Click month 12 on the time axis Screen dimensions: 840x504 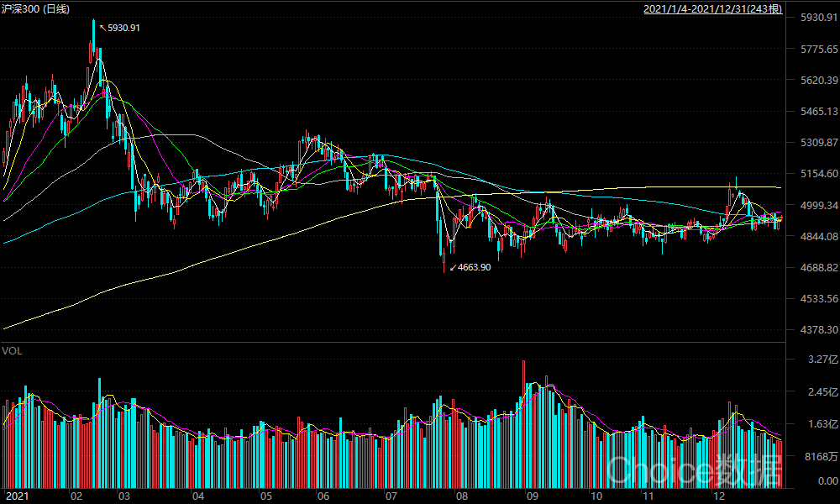pyautogui.click(x=716, y=496)
